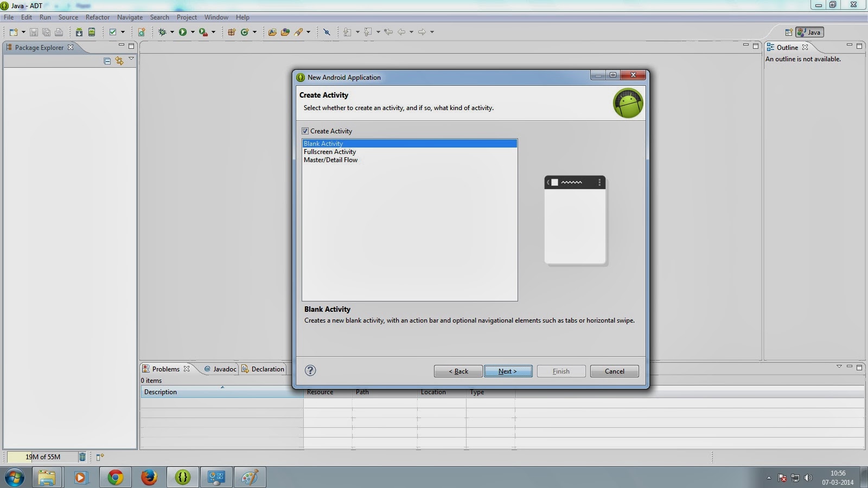Click the Run External Tools icon
This screenshot has height=488, width=868.
[x=203, y=32]
